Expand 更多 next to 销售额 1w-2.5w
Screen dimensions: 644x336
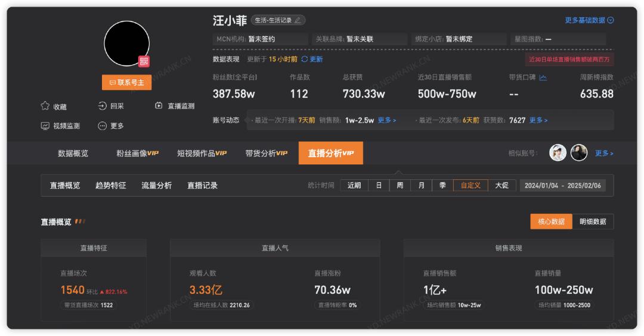[386, 120]
